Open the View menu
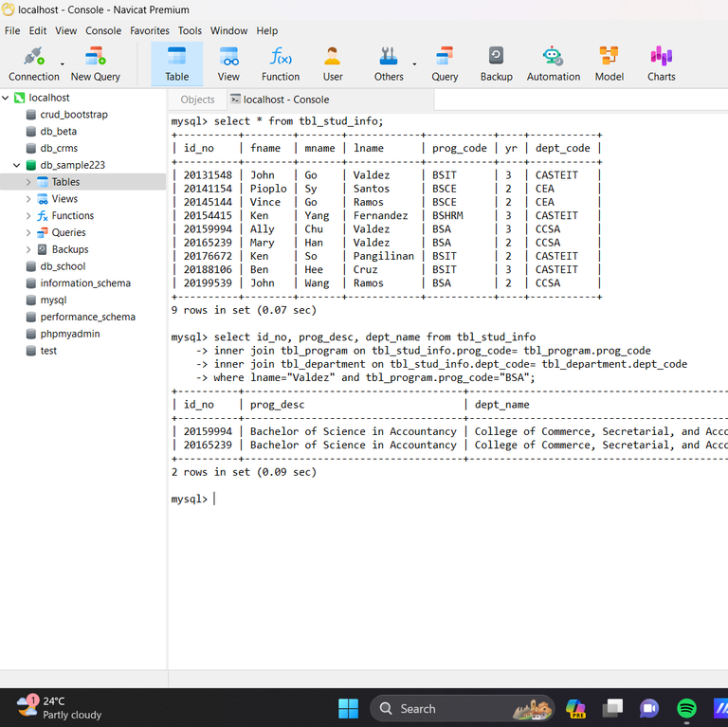 tap(66, 30)
